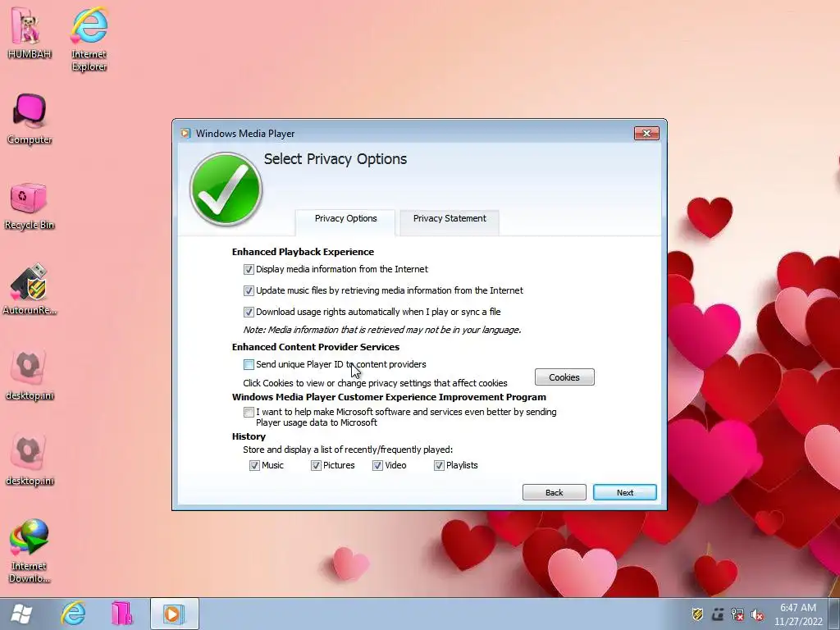Uncheck the Pictures history checkbox

click(x=316, y=466)
